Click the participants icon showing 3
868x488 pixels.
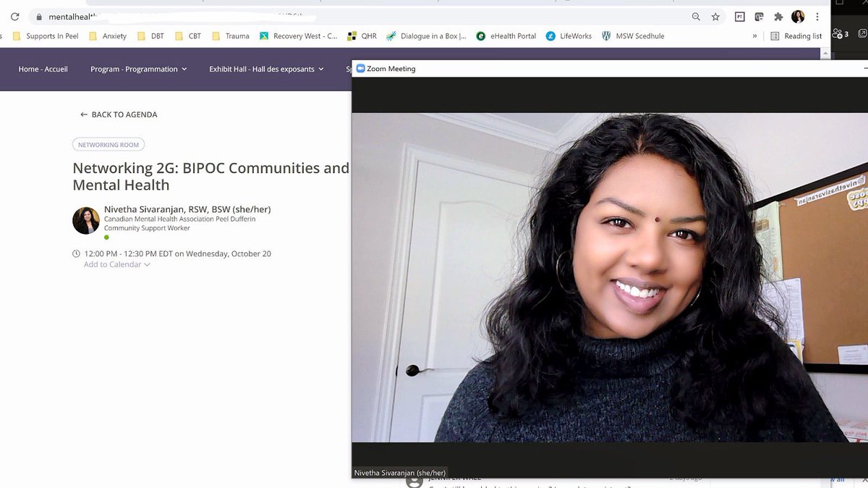click(841, 33)
